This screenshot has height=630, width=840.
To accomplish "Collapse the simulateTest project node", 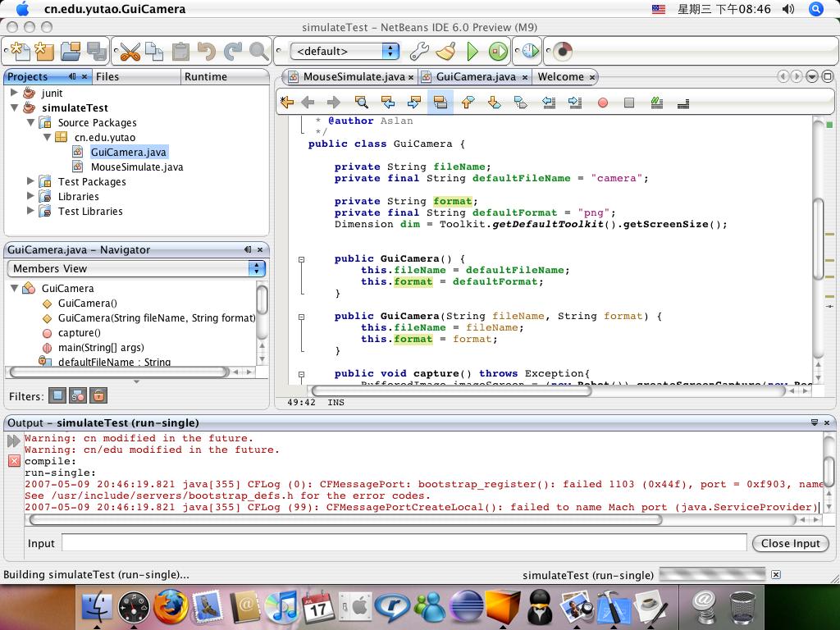I will pos(15,107).
